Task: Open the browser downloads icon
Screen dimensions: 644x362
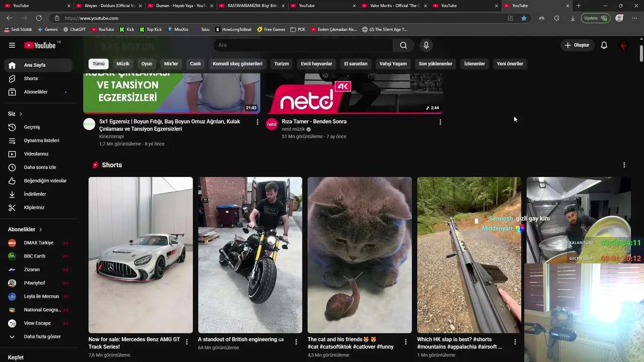Action: click(x=573, y=18)
